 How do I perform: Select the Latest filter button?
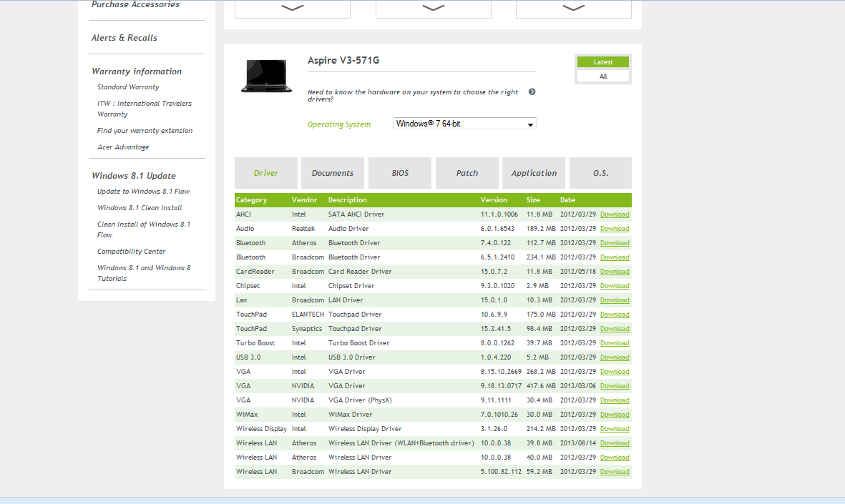point(603,62)
